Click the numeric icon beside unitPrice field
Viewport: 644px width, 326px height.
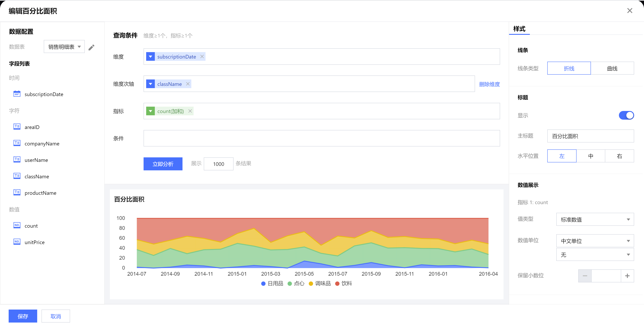pyautogui.click(x=17, y=242)
